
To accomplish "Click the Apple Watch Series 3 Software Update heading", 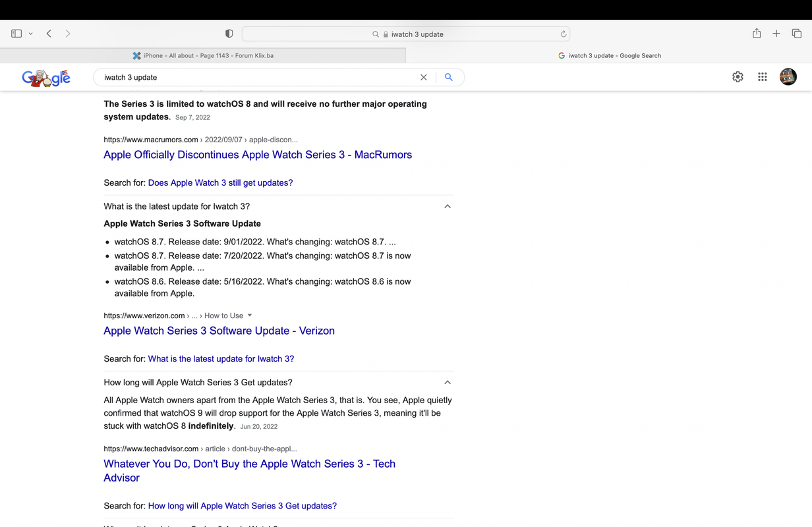I will tap(182, 223).
